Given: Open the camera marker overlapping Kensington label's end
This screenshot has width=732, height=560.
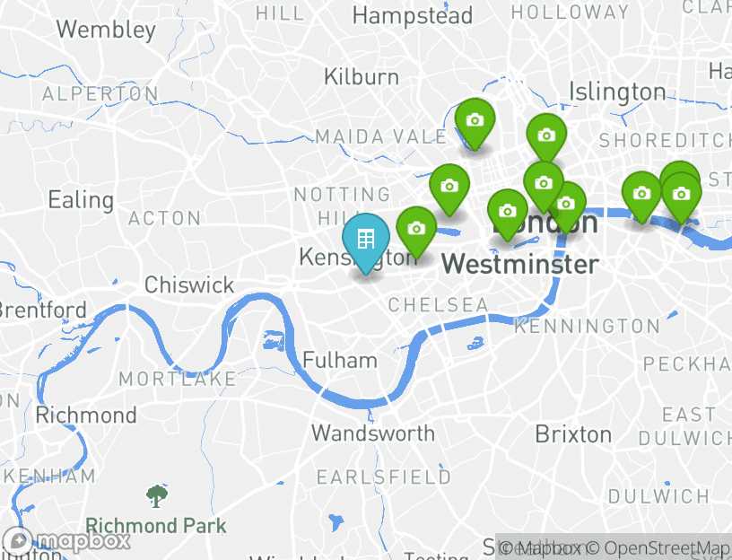Looking at the screenshot, I should (x=416, y=232).
